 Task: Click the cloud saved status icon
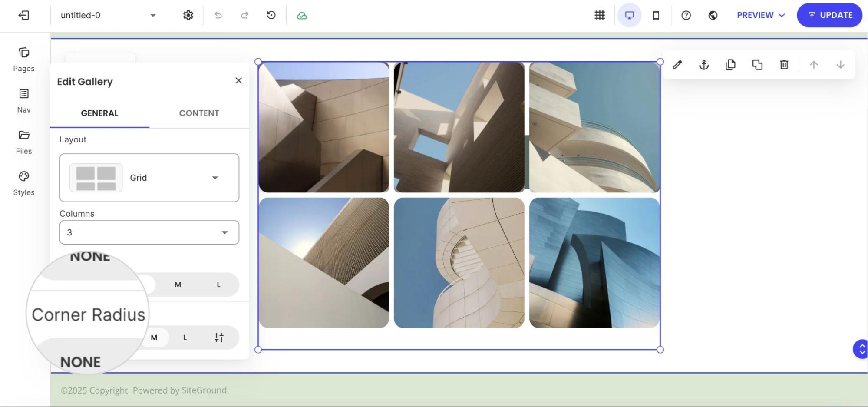coord(302,16)
